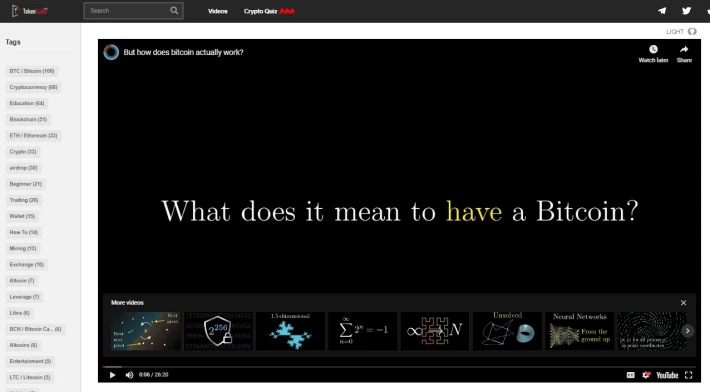This screenshot has width=710, height=392.
Task: Toggle closed captions (CC) on the player
Action: [630, 375]
